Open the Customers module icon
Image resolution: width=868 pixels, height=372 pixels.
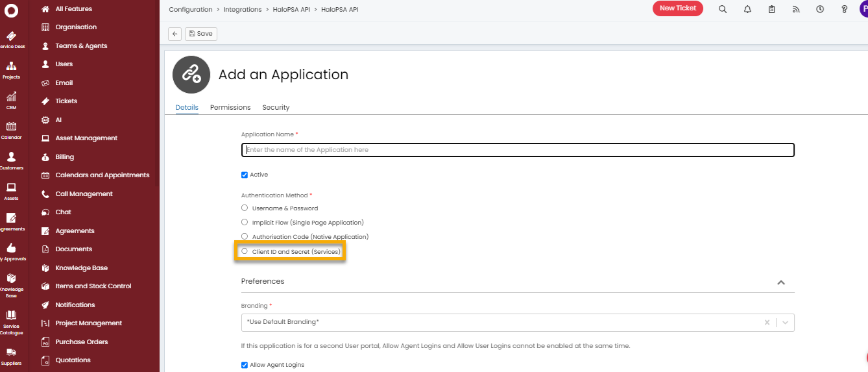pos(11,160)
